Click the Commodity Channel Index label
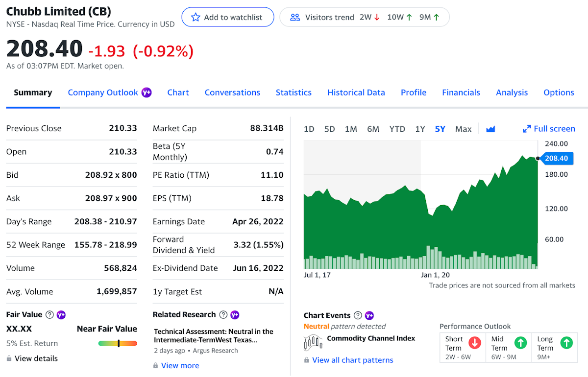Viewport: 588px width, 377px height. point(371,338)
